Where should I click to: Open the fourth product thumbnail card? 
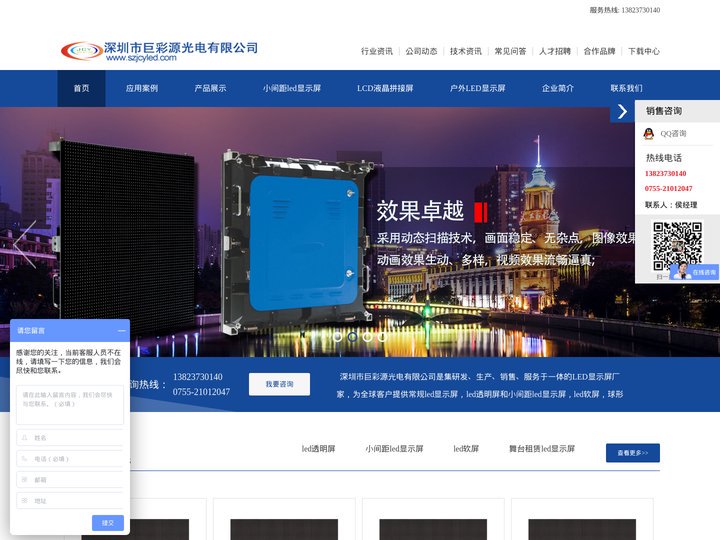pos(582,519)
